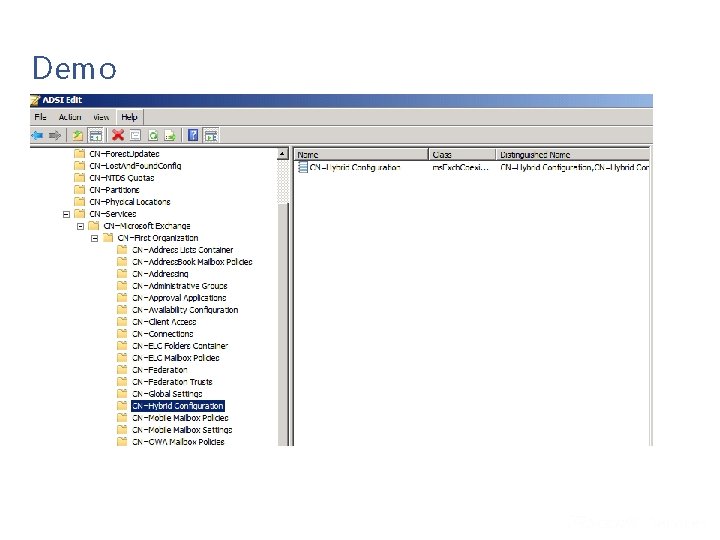
Task: Select CN=Approval Applications
Action: click(x=179, y=298)
